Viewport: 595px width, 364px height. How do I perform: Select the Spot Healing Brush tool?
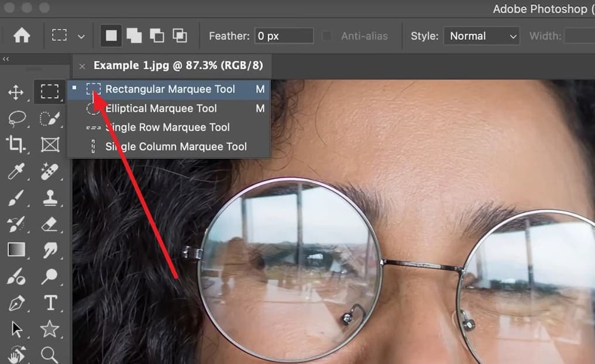click(49, 171)
